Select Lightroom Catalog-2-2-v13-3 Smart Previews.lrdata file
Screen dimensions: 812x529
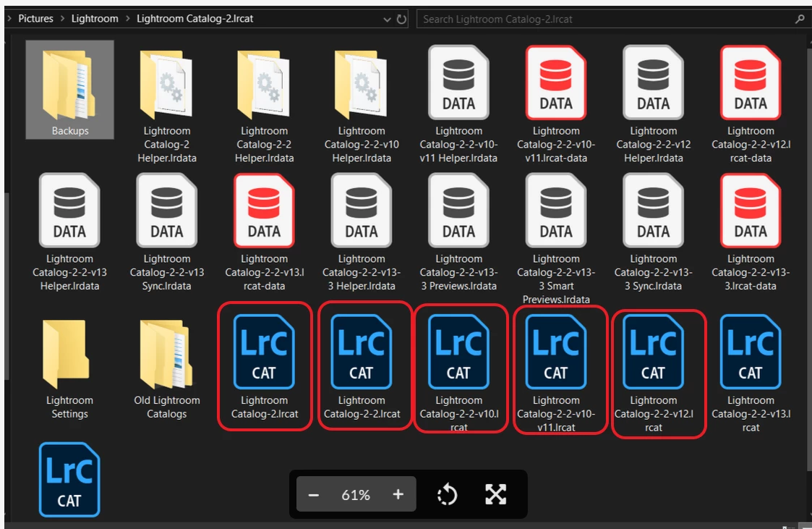click(556, 240)
